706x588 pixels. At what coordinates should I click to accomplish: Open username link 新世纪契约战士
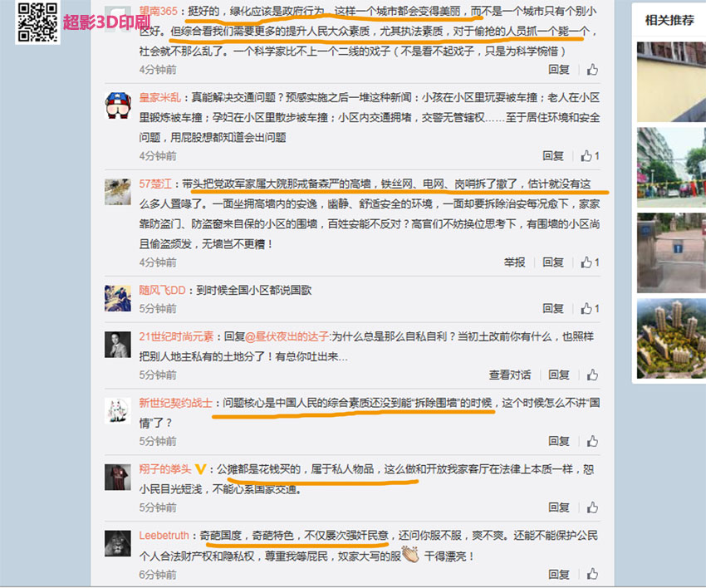coord(175,403)
